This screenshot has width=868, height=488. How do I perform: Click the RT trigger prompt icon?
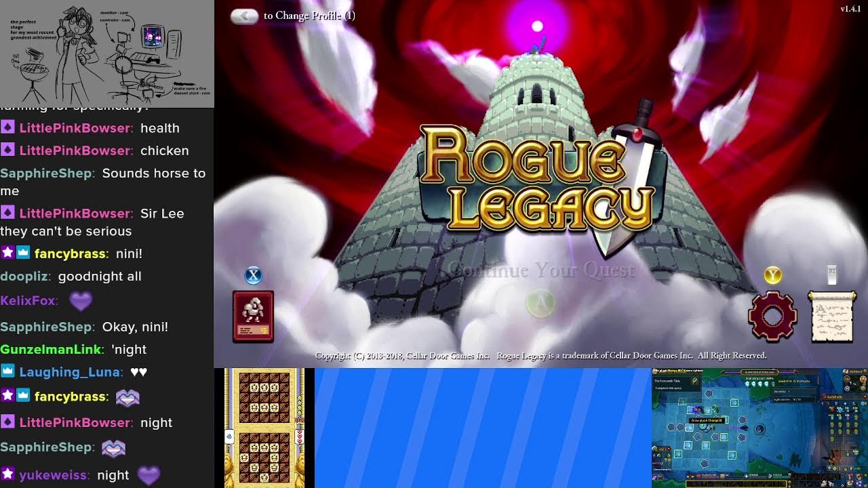(x=832, y=274)
